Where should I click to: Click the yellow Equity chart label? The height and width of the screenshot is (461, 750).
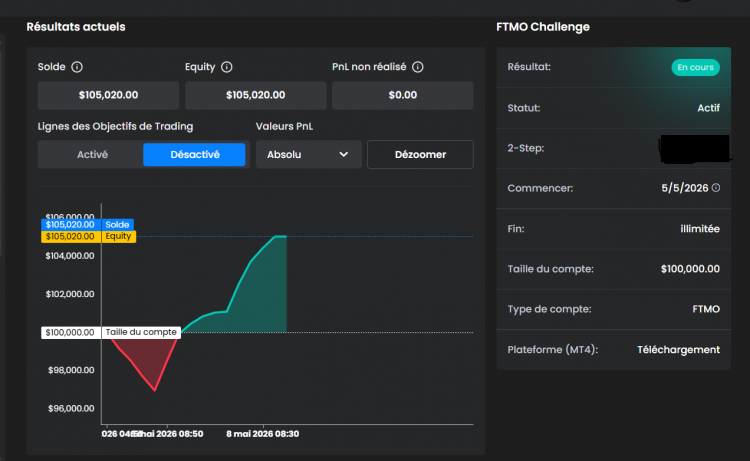coord(118,236)
